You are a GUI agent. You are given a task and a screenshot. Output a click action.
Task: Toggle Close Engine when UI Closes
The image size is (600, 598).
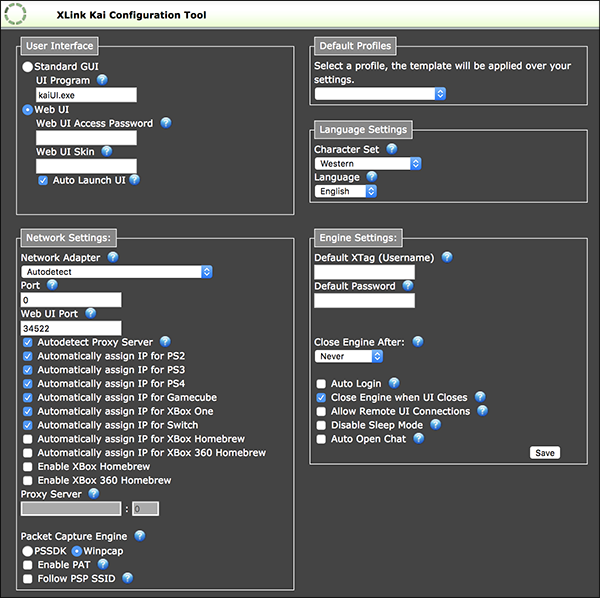click(321, 398)
